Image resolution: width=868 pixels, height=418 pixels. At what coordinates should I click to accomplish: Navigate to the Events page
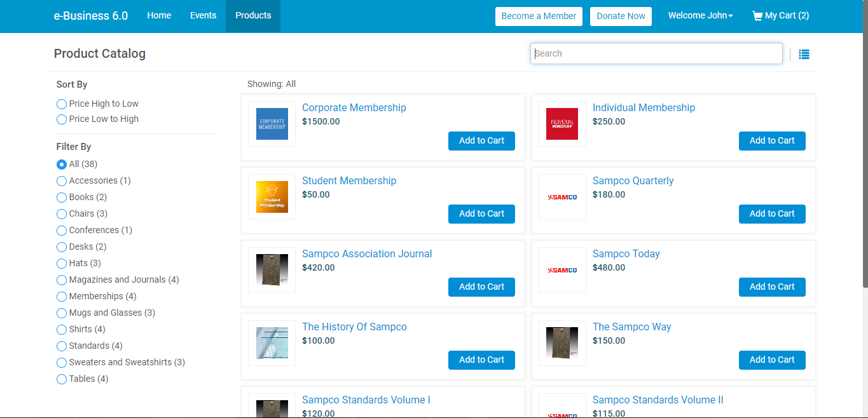click(x=203, y=15)
